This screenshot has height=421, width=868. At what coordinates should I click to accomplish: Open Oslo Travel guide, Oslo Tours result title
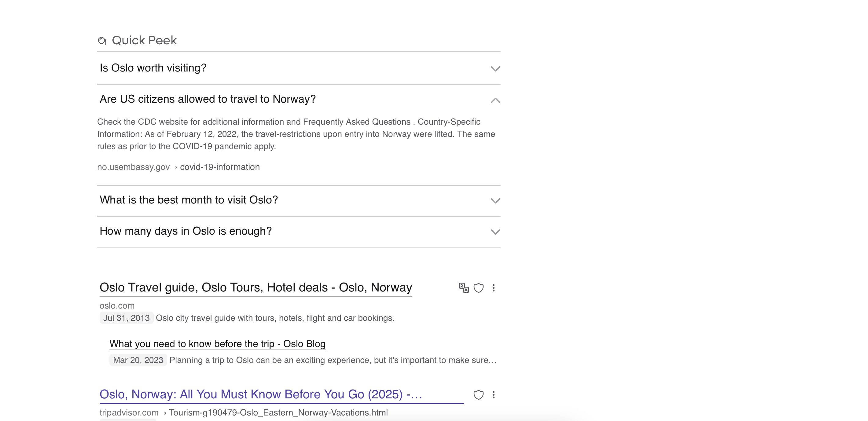pos(256,287)
